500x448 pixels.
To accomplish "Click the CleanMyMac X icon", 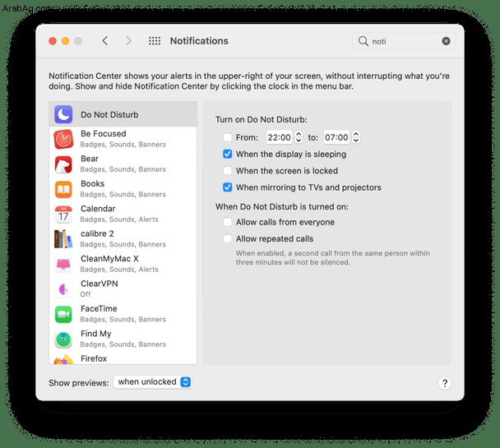I will pos(63,264).
